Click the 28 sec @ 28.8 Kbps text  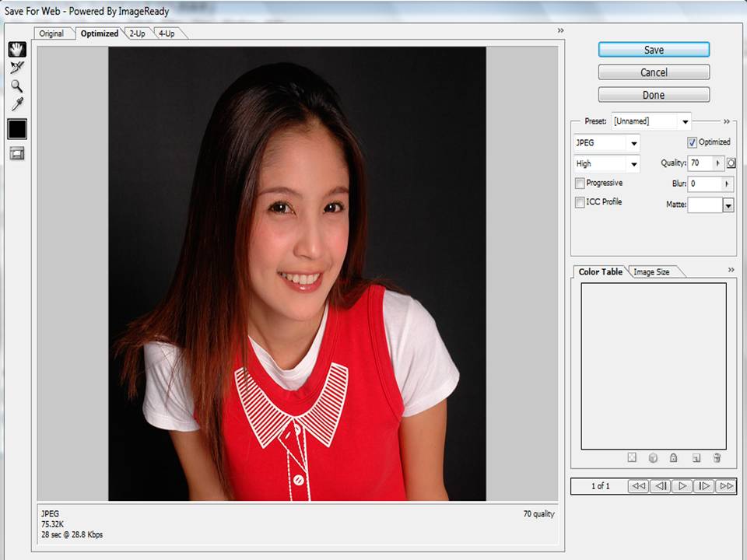[x=72, y=535]
